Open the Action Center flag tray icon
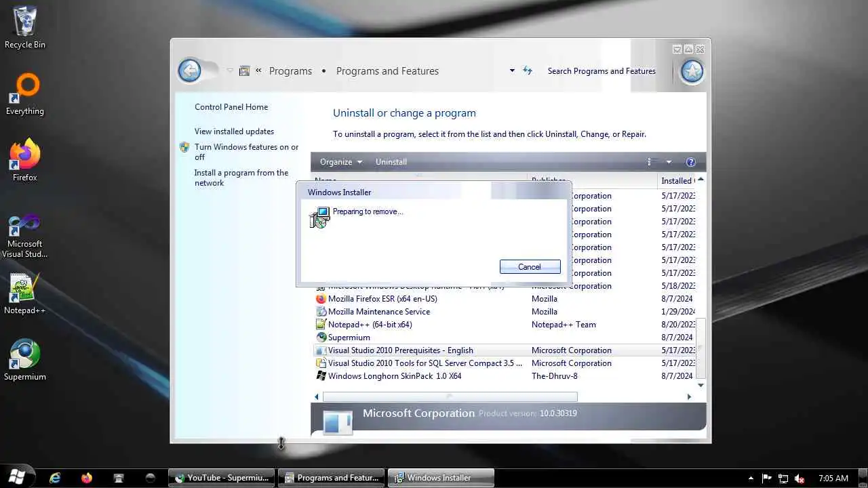This screenshot has height=488, width=868. (x=767, y=478)
